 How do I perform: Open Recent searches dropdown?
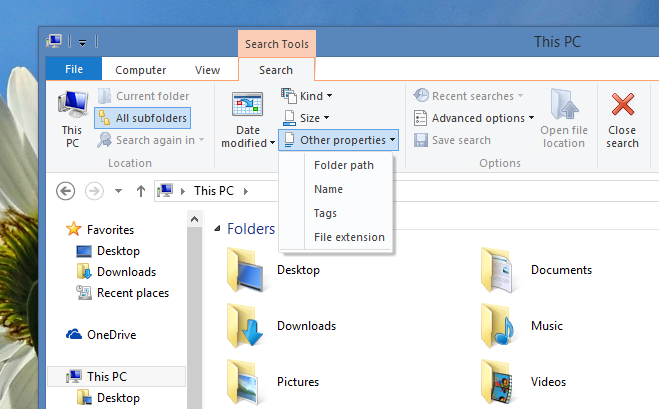point(468,96)
